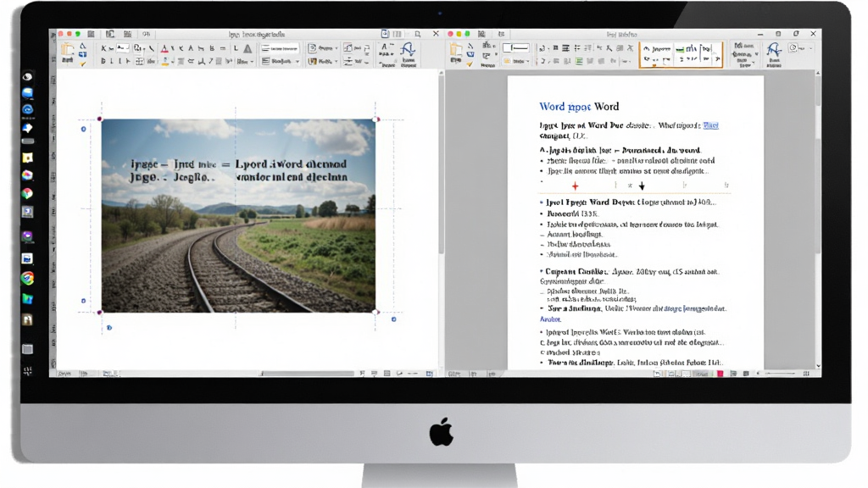Expand the orange-icon dropdown in right window ribbon
Screen dimensions: 868x488
tap(516, 61)
